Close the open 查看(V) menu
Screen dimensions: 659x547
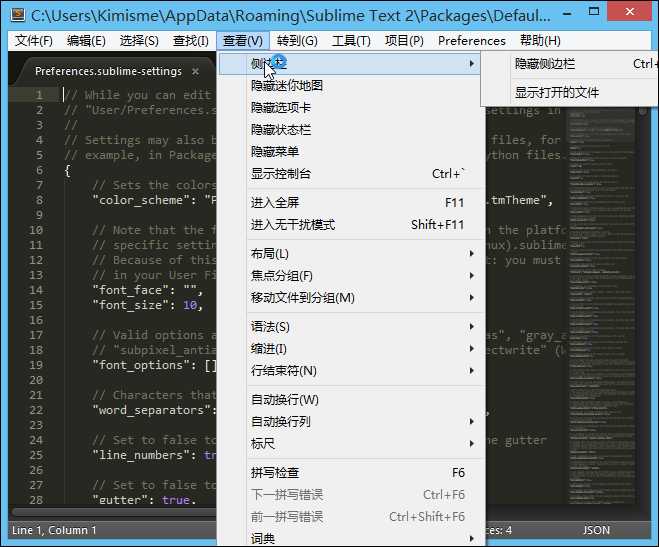pos(243,41)
